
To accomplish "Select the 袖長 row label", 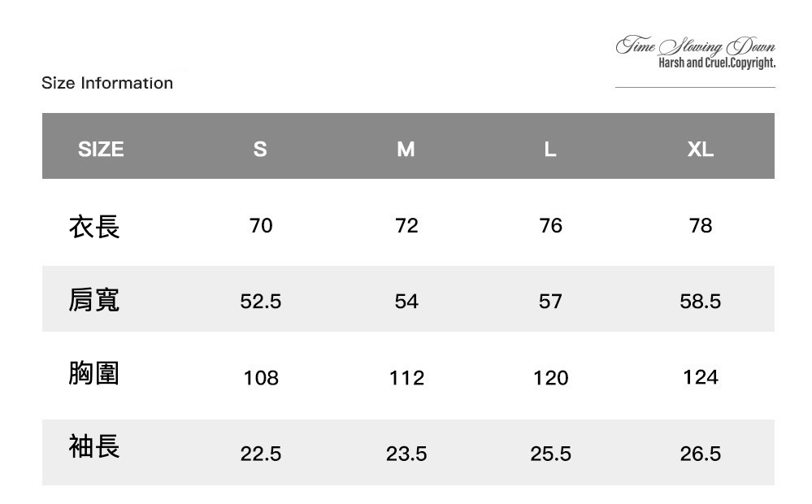I will tap(94, 446).
